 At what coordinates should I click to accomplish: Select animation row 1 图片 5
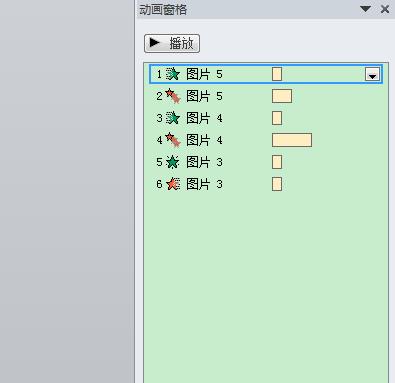[x=266, y=74]
